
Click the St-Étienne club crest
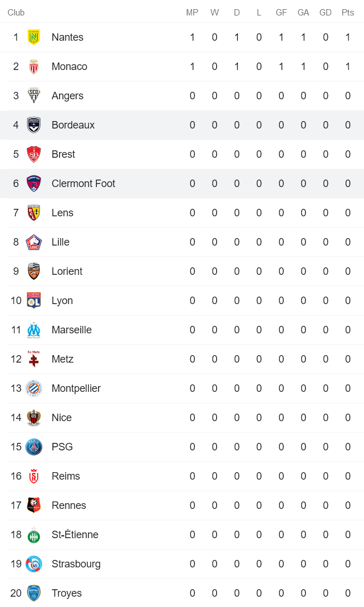34,534
